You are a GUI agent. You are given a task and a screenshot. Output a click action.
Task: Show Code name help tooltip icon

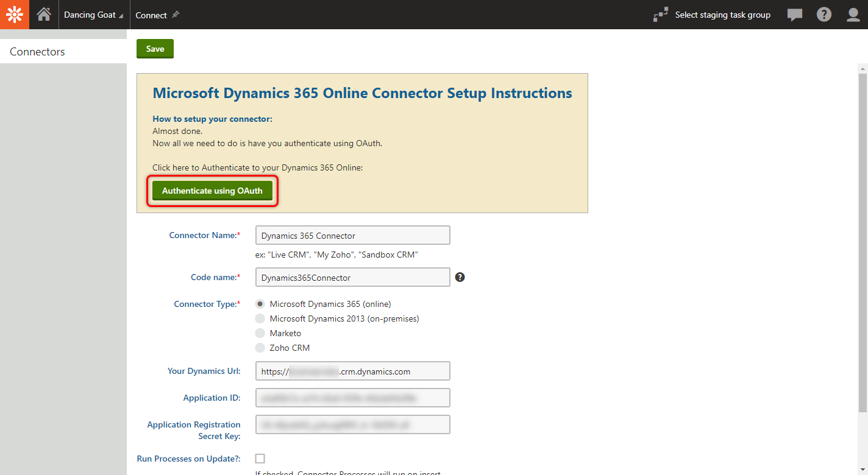(460, 277)
